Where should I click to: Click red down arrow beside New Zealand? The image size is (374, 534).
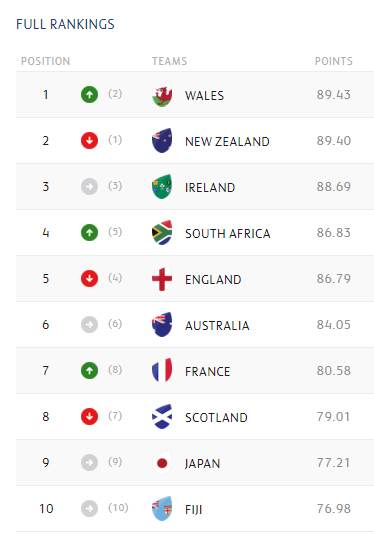[x=90, y=141]
